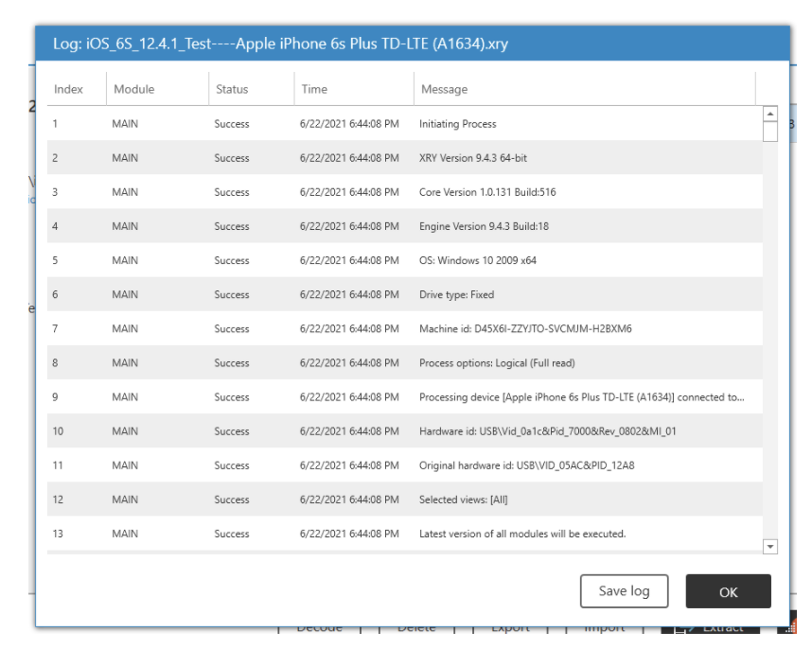Select the 'Original hardware id: USB\VID_05AC&PID_12A8' message
The height and width of the screenshot is (649, 812).
point(526,465)
